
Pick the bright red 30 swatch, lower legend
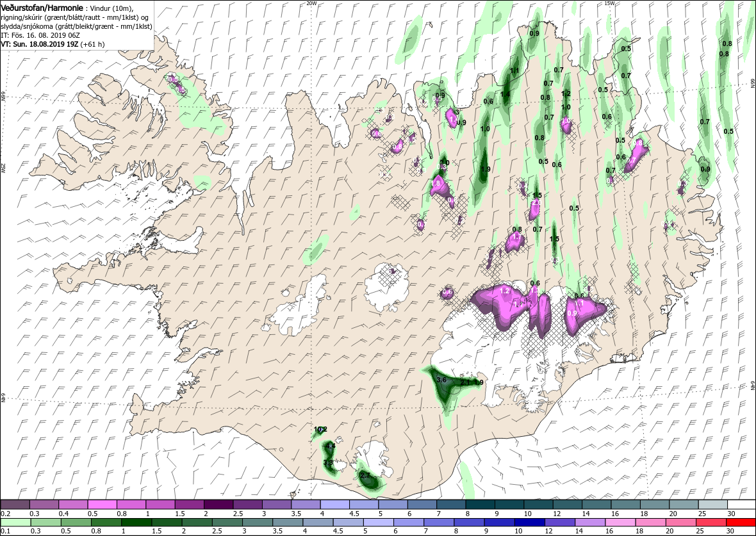(741, 523)
